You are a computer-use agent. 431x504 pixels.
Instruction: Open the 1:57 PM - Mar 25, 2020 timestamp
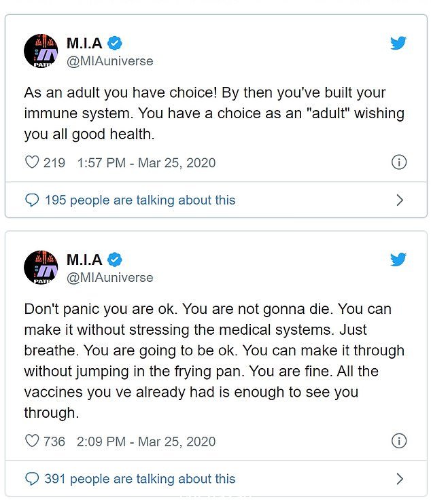click(146, 162)
